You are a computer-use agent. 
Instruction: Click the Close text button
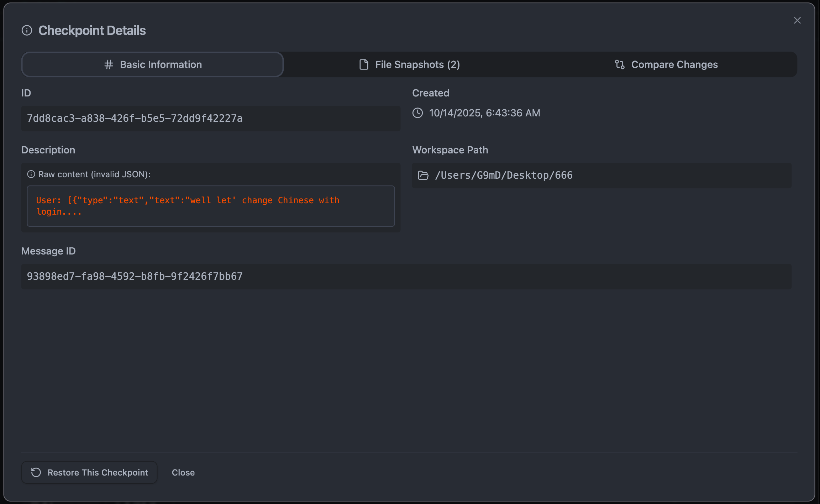[183, 473]
